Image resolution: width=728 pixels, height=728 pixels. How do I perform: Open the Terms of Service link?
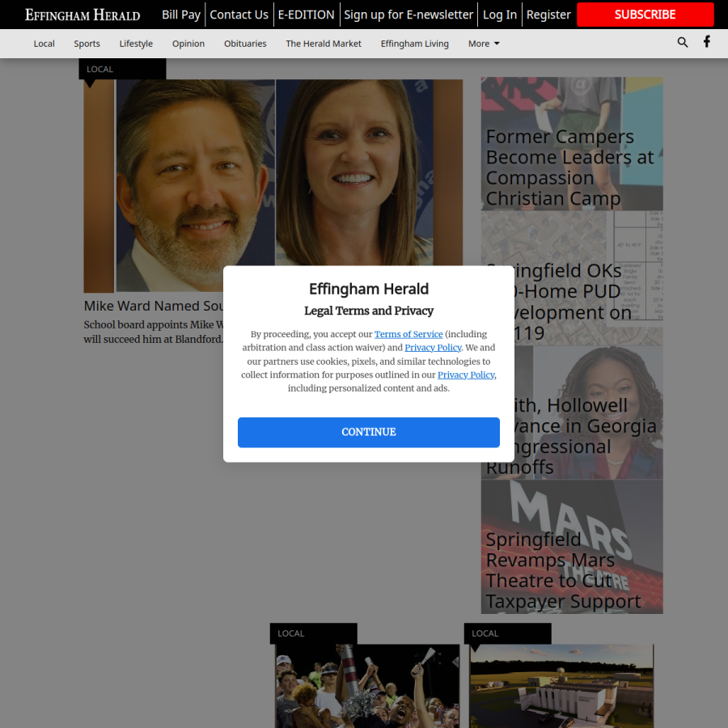coord(408,334)
